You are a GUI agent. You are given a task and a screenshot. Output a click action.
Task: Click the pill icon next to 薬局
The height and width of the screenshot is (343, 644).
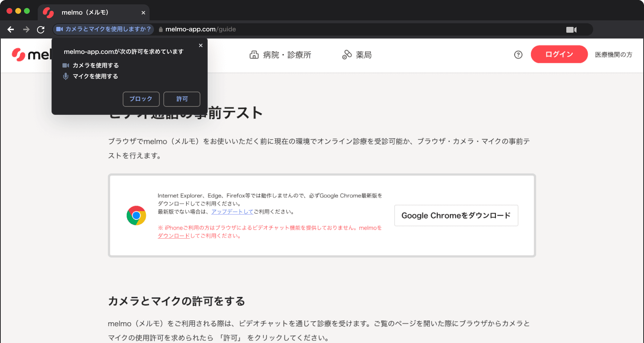click(347, 55)
